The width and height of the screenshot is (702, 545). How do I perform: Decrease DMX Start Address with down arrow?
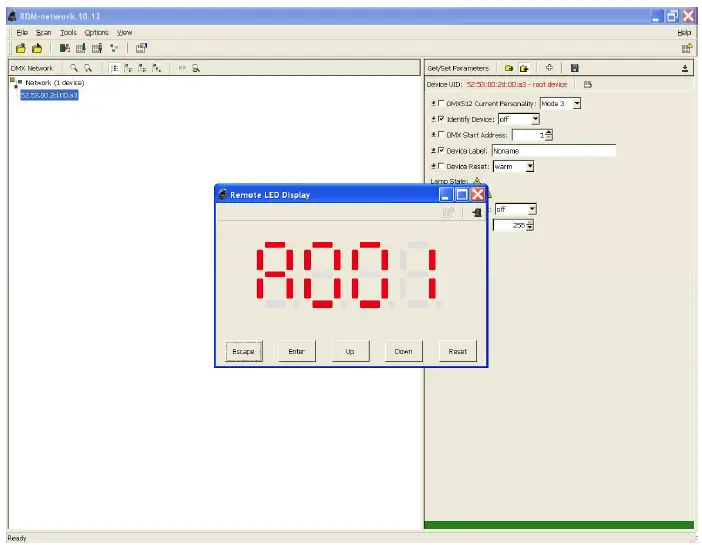[549, 137]
